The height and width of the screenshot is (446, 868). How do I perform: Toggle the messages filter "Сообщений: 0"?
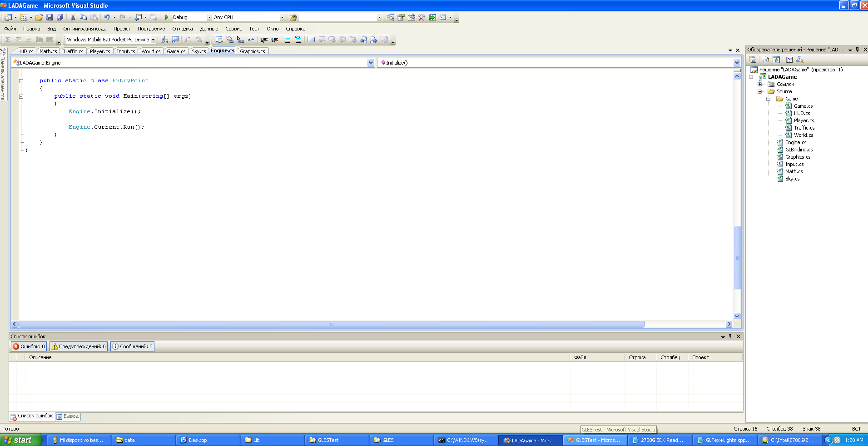tap(132, 346)
